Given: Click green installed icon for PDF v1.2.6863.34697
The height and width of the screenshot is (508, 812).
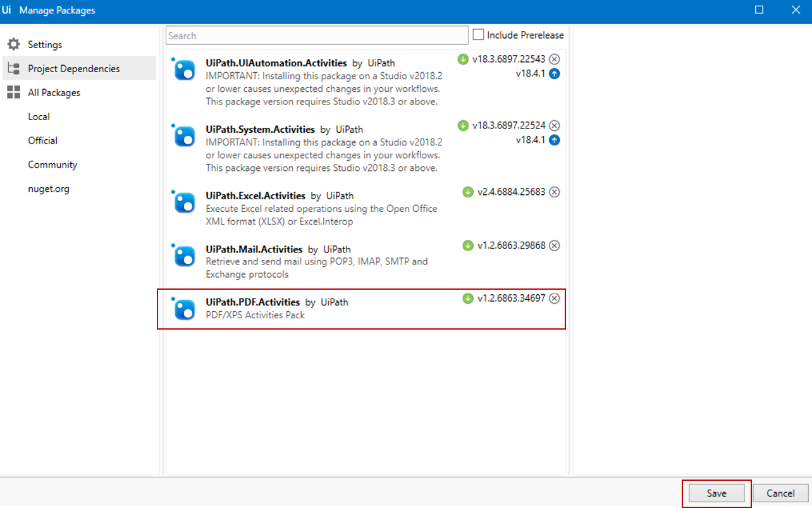Looking at the screenshot, I should (468, 299).
